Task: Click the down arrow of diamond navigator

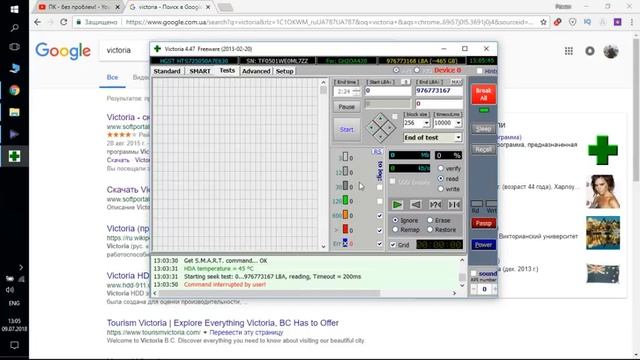Action: point(380,138)
